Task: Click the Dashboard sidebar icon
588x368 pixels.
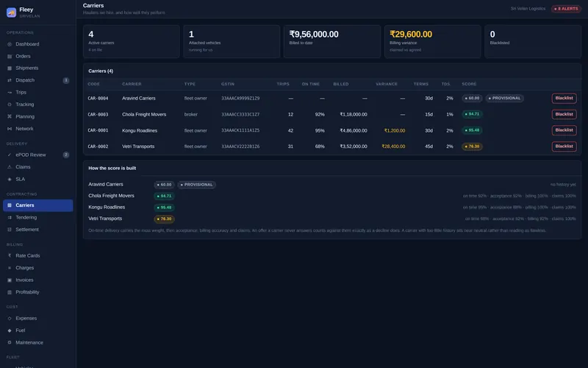Action: point(10,44)
